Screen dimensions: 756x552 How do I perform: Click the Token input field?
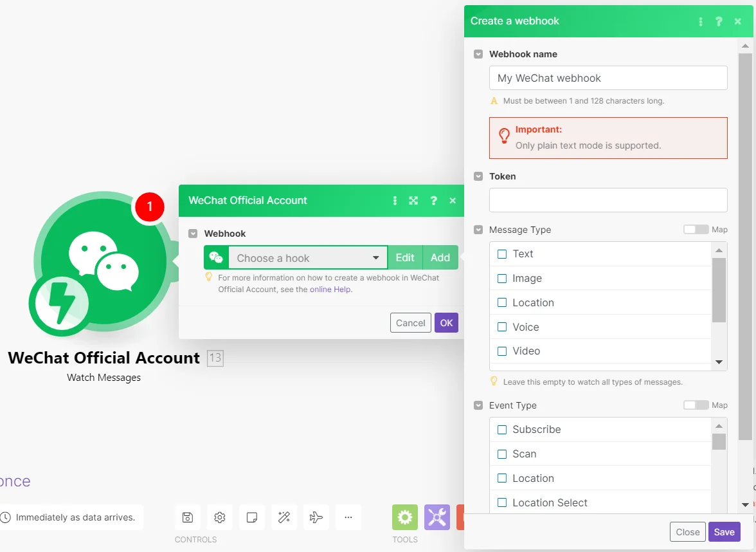[x=608, y=200]
